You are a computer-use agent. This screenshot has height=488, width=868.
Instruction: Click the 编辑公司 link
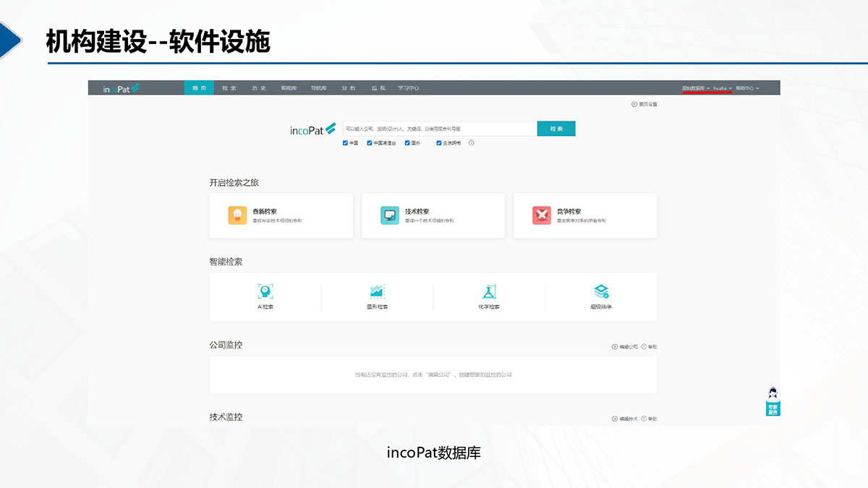[x=629, y=347]
